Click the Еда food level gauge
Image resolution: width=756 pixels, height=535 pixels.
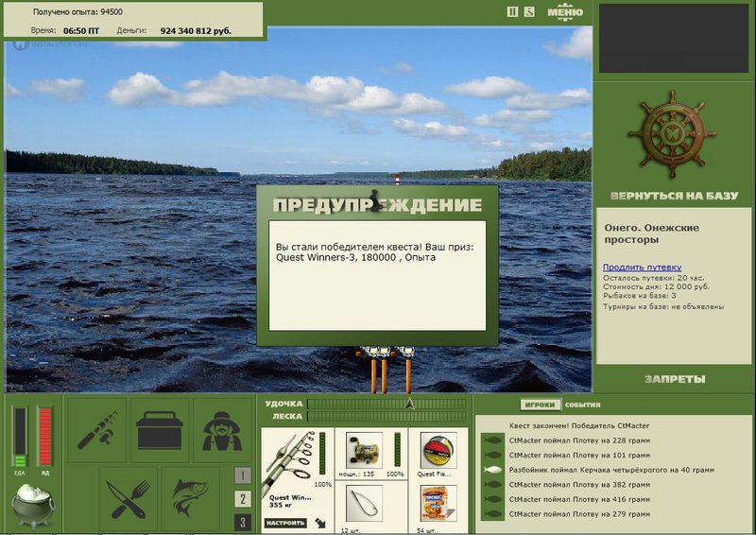20,437
